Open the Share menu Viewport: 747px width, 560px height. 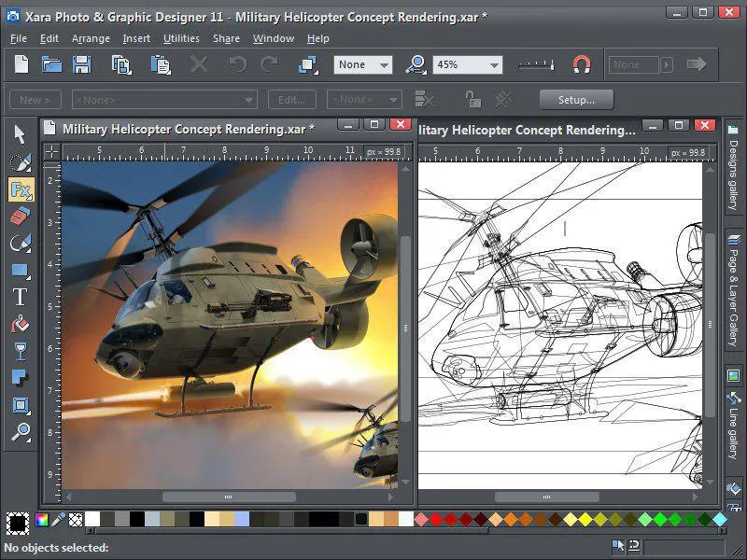pos(226,38)
